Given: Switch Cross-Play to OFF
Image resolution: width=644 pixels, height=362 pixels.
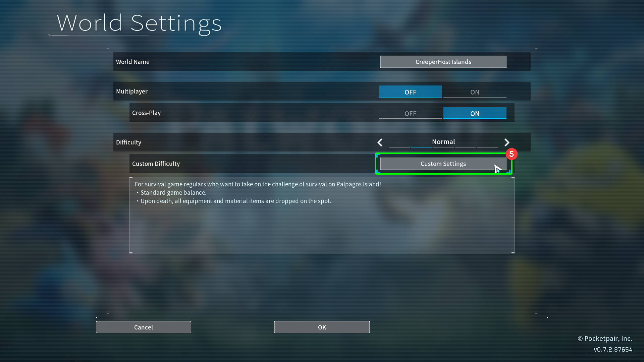Looking at the screenshot, I should click(410, 113).
